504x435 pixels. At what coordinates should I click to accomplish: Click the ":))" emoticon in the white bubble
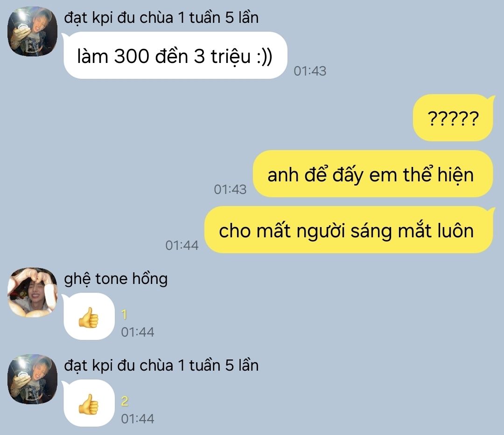coord(265,57)
